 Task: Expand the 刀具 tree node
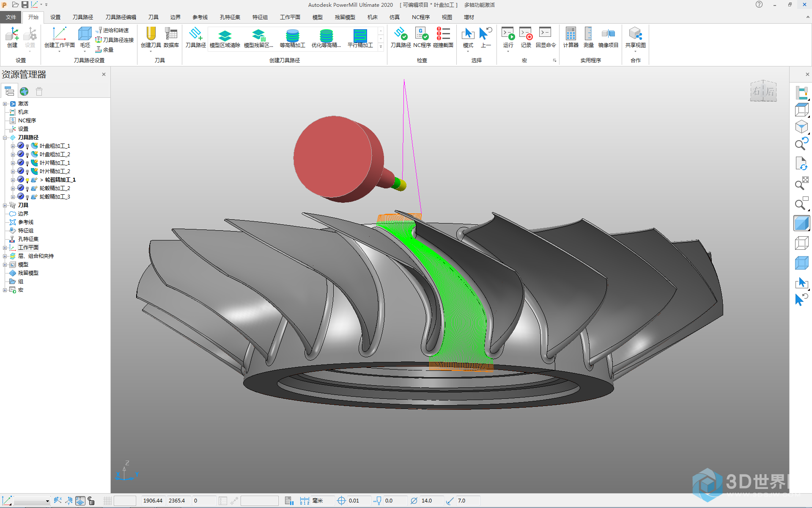click(x=5, y=205)
